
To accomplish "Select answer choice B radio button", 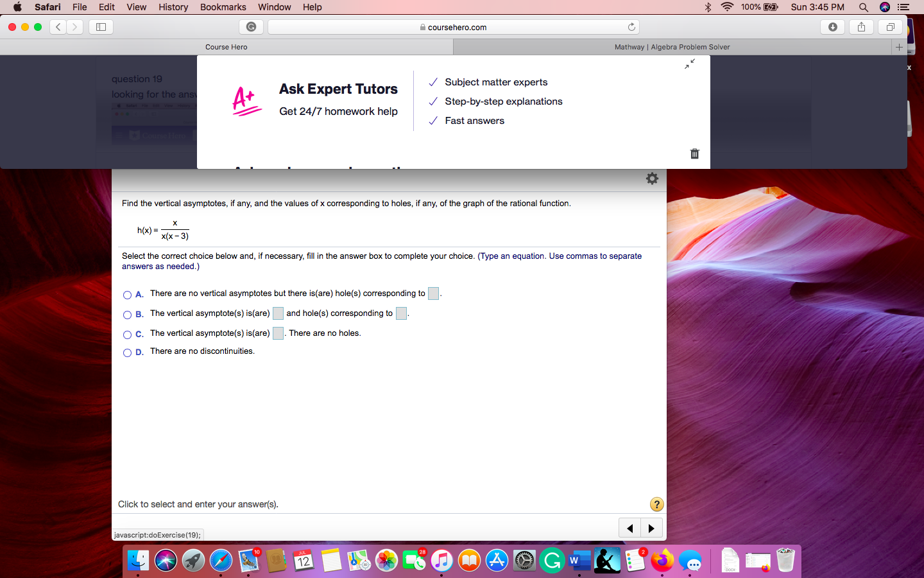I will pyautogui.click(x=127, y=315).
